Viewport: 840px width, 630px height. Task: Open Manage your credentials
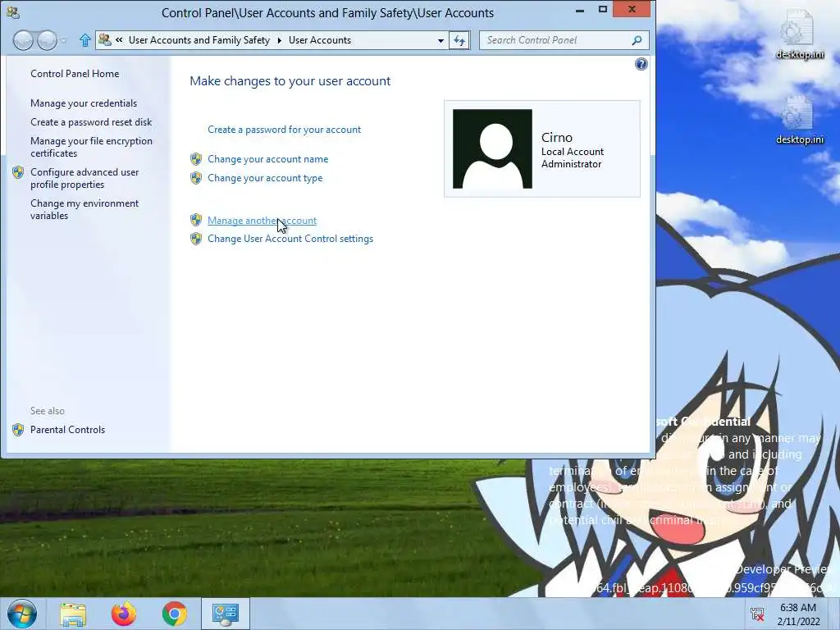click(84, 103)
